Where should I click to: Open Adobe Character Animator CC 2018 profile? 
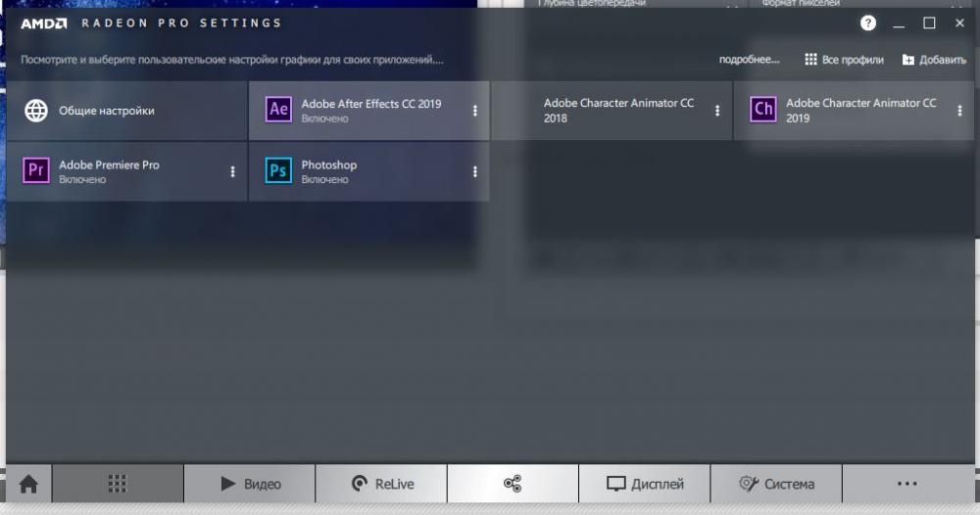(612, 111)
